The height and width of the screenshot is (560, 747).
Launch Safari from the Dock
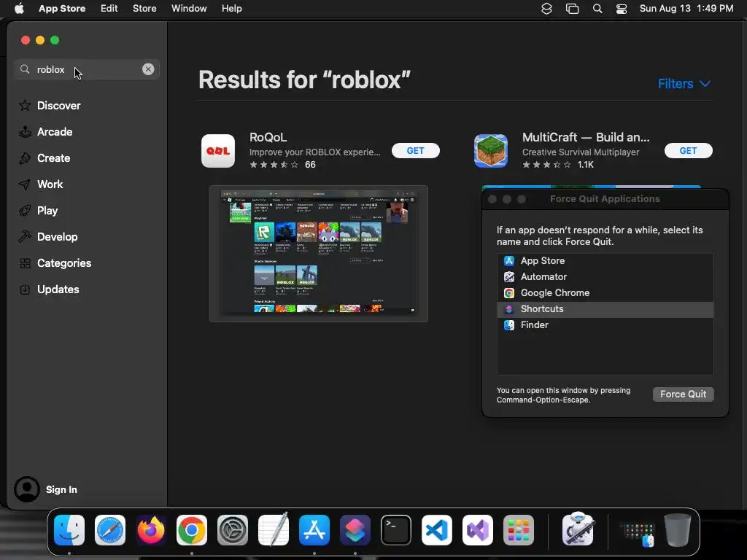click(110, 530)
